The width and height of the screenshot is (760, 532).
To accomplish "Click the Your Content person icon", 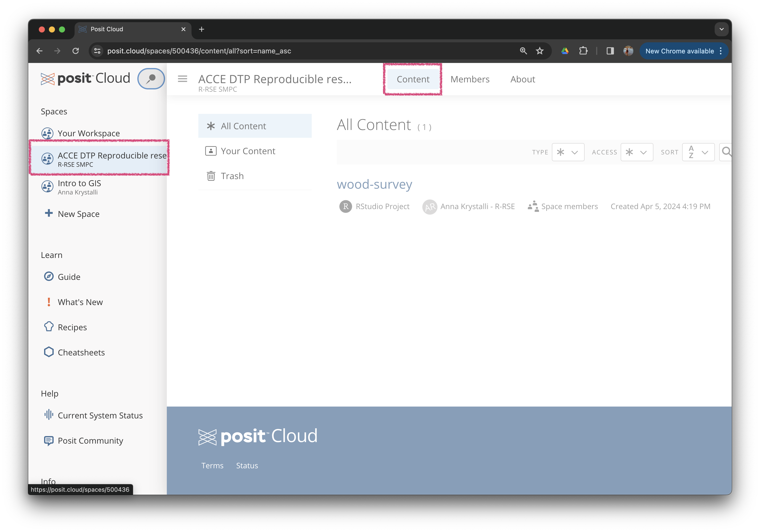I will [x=211, y=151].
